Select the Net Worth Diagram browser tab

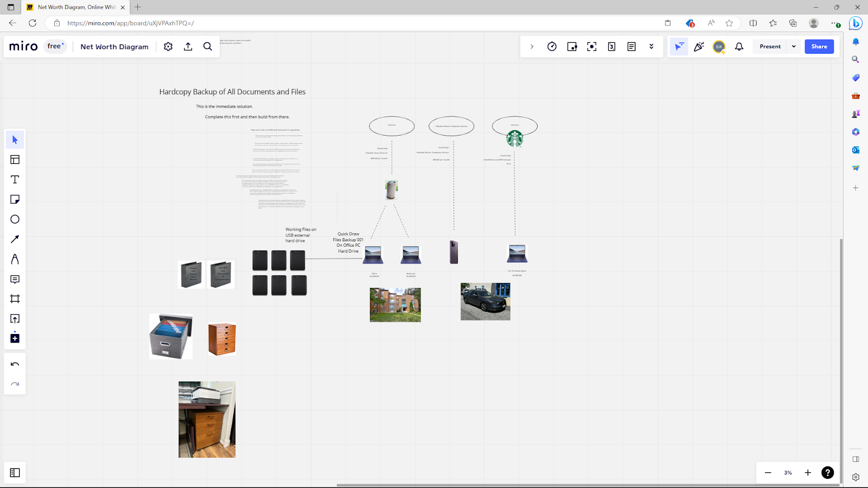[x=76, y=7]
